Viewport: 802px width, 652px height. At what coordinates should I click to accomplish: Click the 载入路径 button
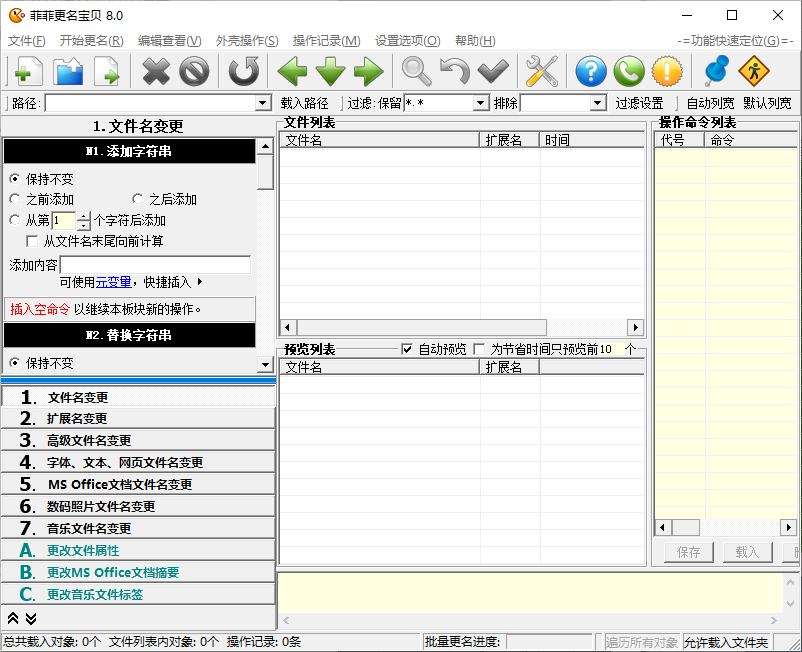click(x=304, y=103)
